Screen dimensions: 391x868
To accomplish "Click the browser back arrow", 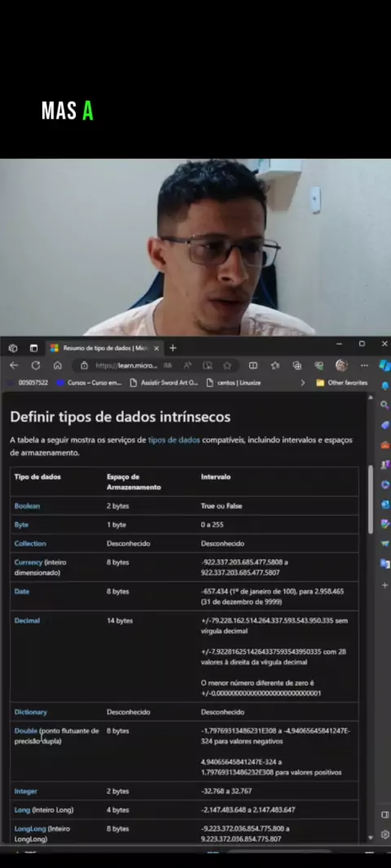I will (14, 366).
